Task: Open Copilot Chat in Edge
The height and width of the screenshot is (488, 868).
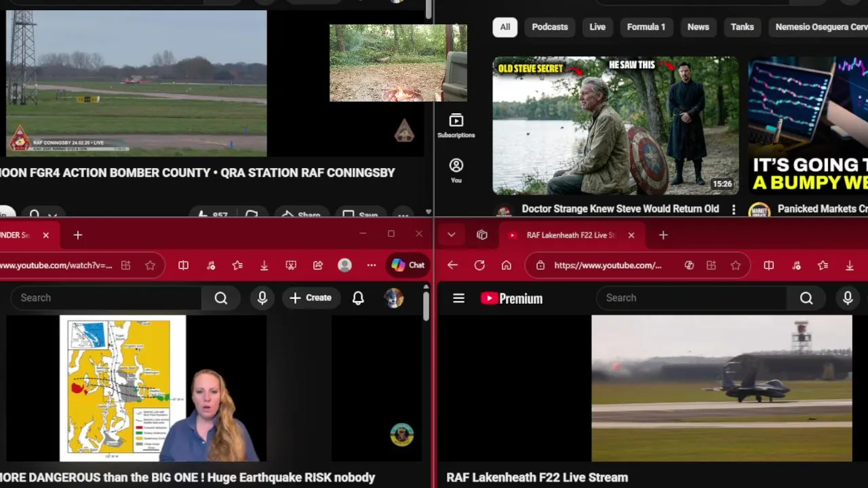Action: (408, 265)
